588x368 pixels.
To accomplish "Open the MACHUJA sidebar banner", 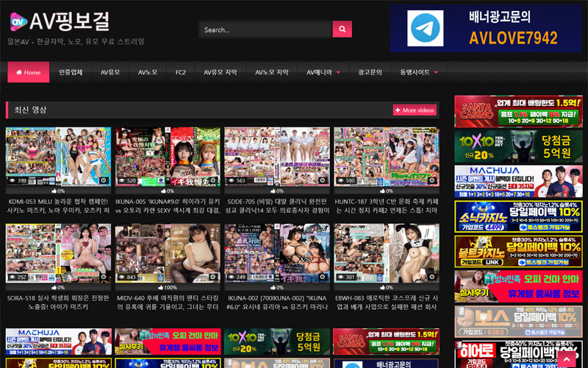I will click(x=518, y=181).
